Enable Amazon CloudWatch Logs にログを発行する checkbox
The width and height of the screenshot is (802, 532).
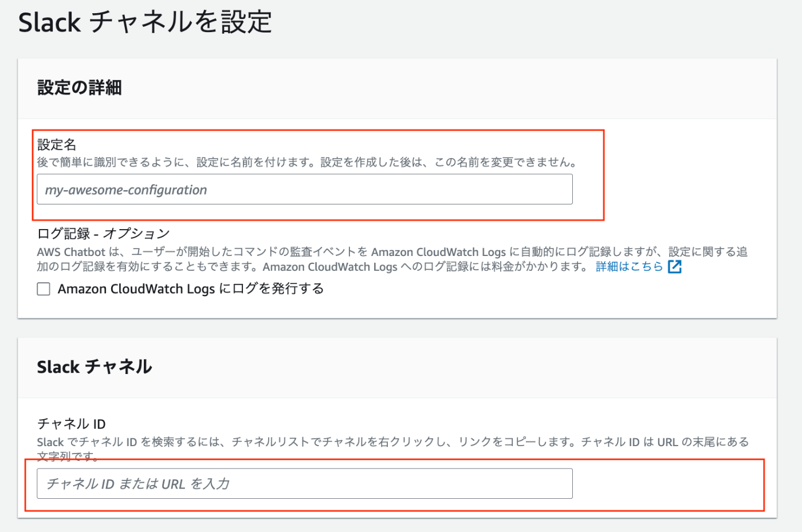(x=44, y=289)
